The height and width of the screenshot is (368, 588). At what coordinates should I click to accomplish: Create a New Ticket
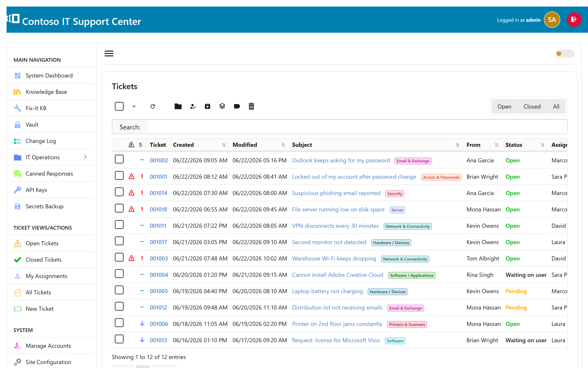click(52, 308)
